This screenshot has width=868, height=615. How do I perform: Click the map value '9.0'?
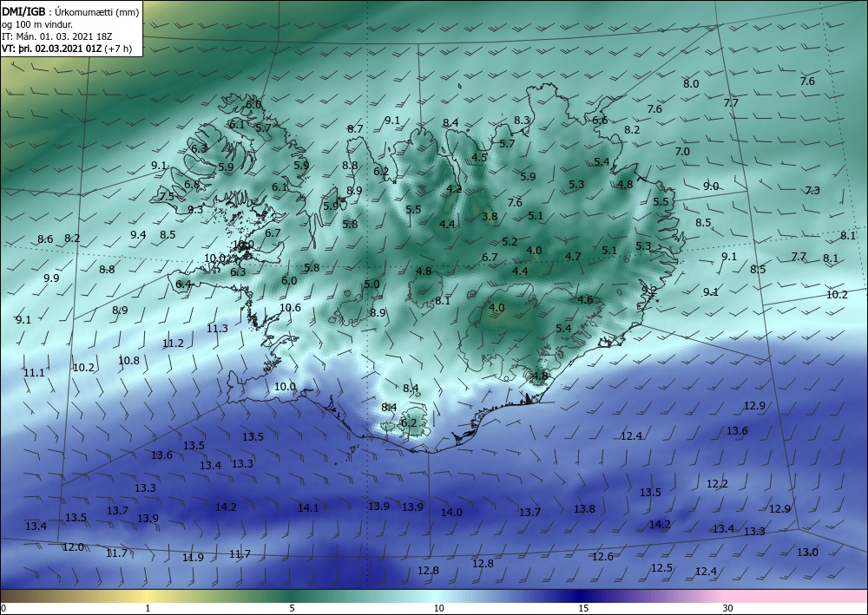(711, 186)
